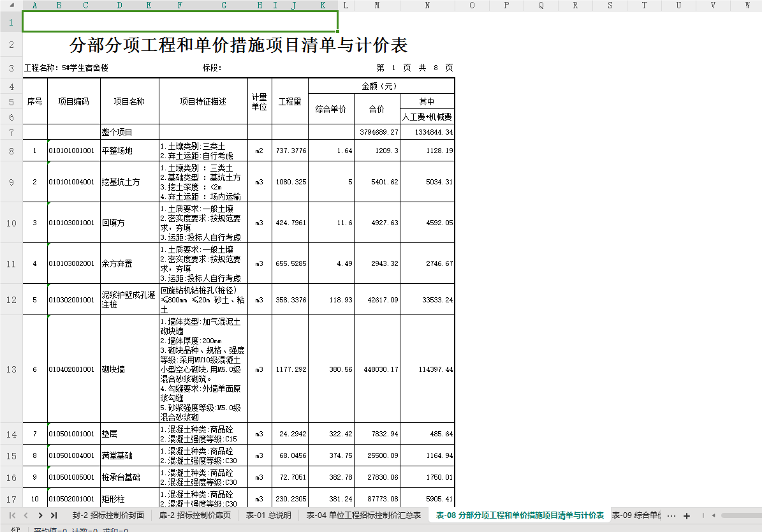Viewport: 762px width, 532px height.
Task: Open the 封-2 招标控制价封面 sheet tab
Action: (108, 515)
